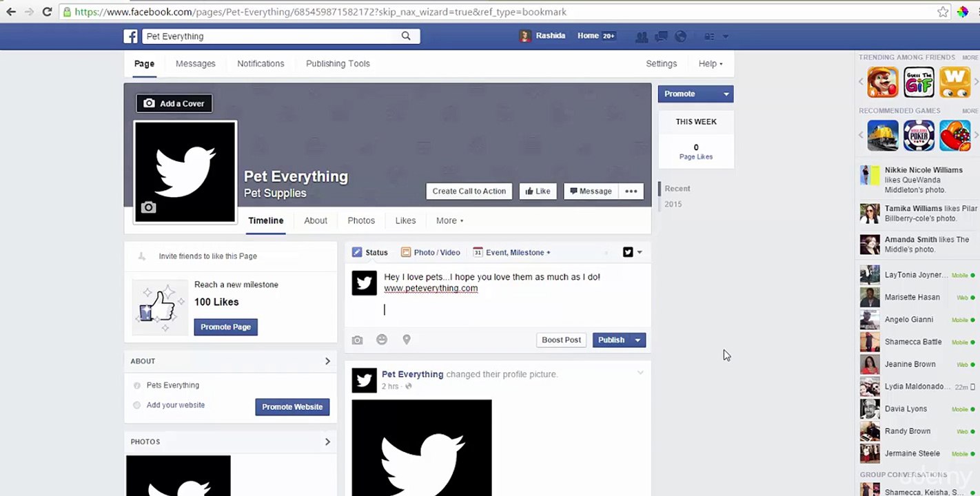Screen dimensions: 980x496
Task: Open the posting identity selector in composer
Action: (x=633, y=252)
